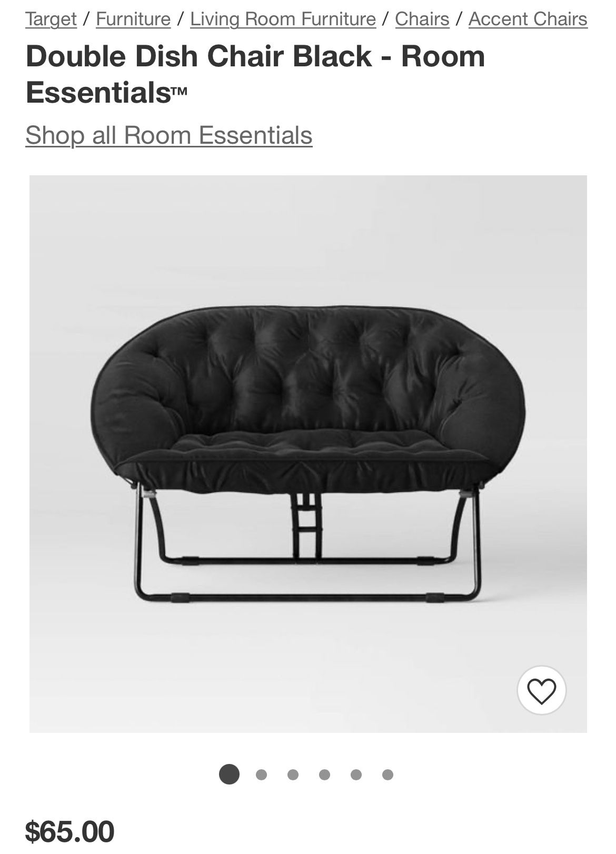
Task: Click Shop all Room Essentials link
Action: (x=169, y=135)
